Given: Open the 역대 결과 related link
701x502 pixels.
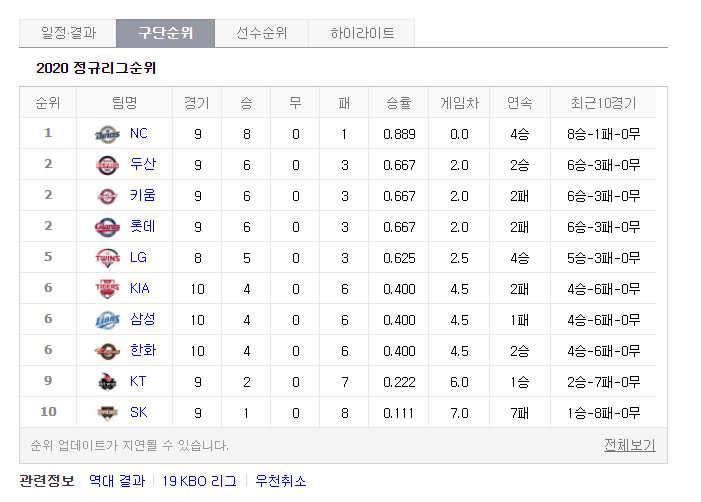Looking at the screenshot, I should [117, 481].
